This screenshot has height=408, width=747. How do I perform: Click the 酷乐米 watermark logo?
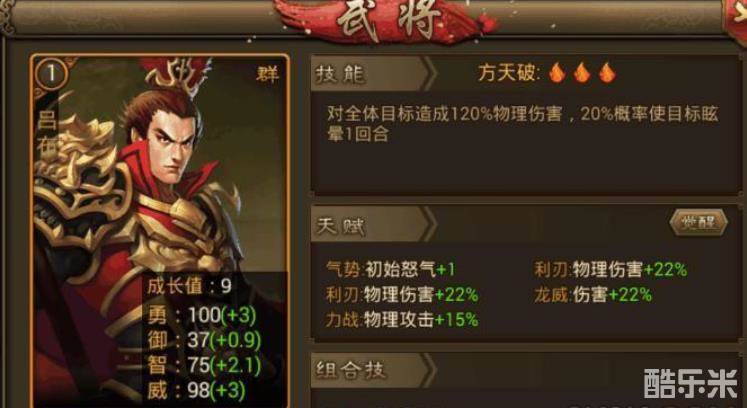[x=690, y=383]
